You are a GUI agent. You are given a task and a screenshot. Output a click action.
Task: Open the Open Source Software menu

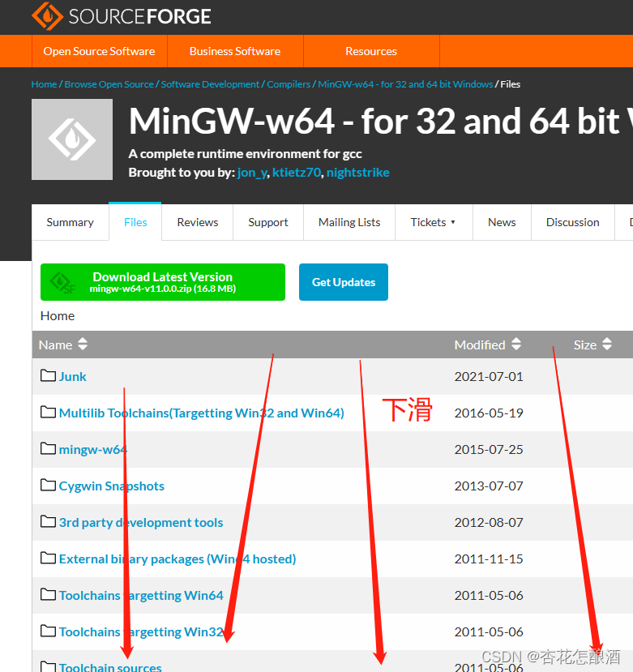tap(100, 51)
